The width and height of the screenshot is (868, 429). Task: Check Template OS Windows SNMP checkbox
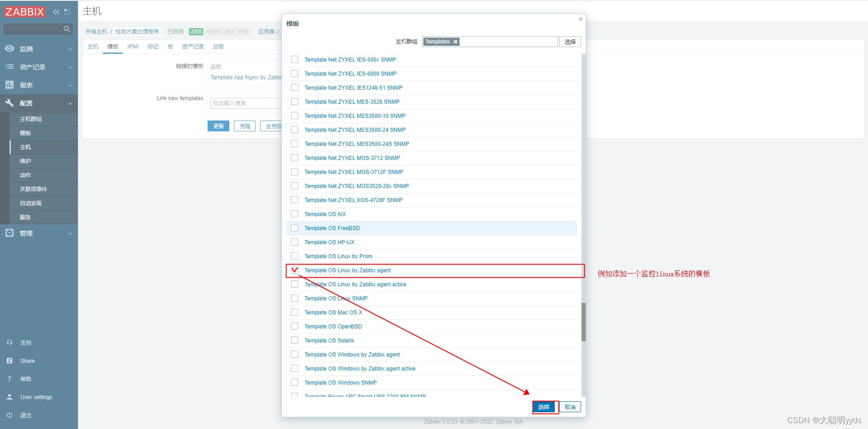(295, 382)
